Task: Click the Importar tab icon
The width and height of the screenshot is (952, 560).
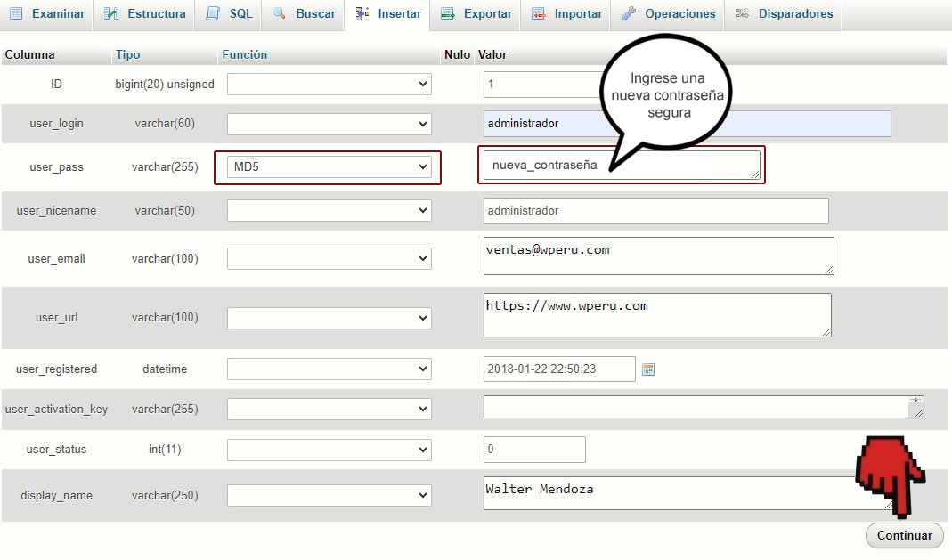Action: (x=538, y=13)
